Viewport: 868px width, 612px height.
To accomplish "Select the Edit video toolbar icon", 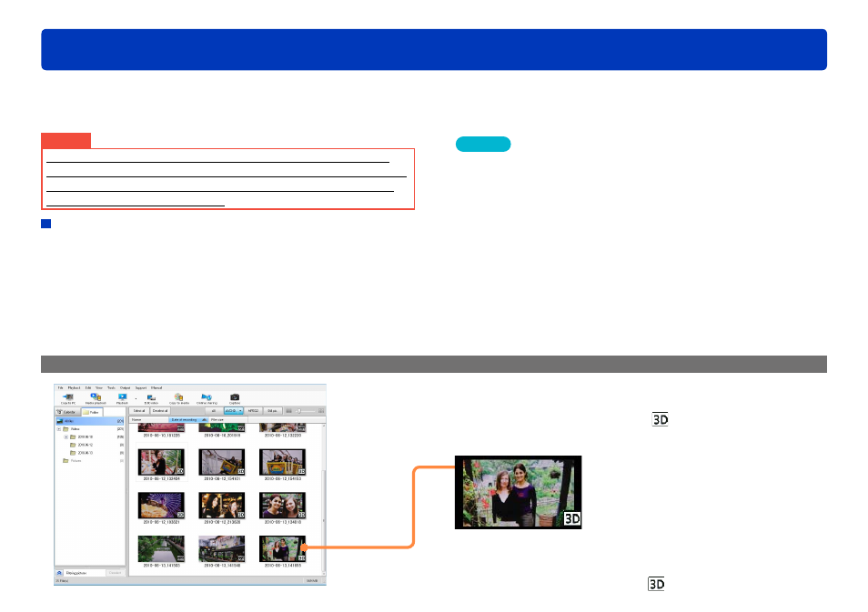I will click(x=151, y=397).
